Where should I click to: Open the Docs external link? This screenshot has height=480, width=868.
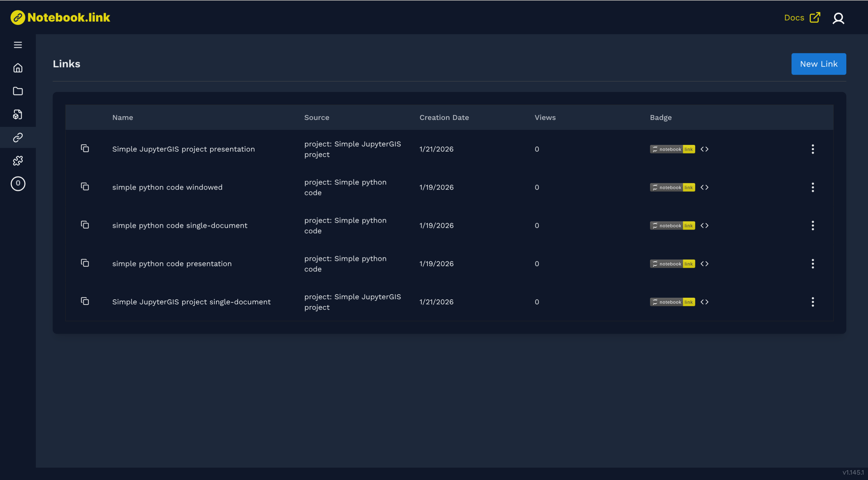click(802, 17)
